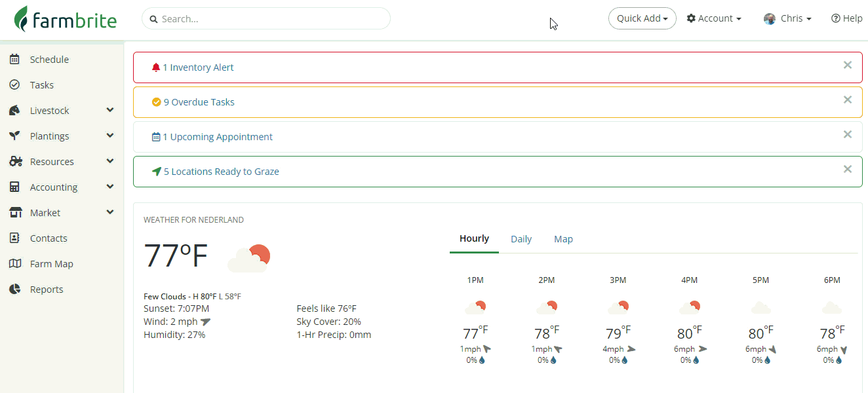
Task: Switch to the Daily weather tab
Action: click(521, 239)
